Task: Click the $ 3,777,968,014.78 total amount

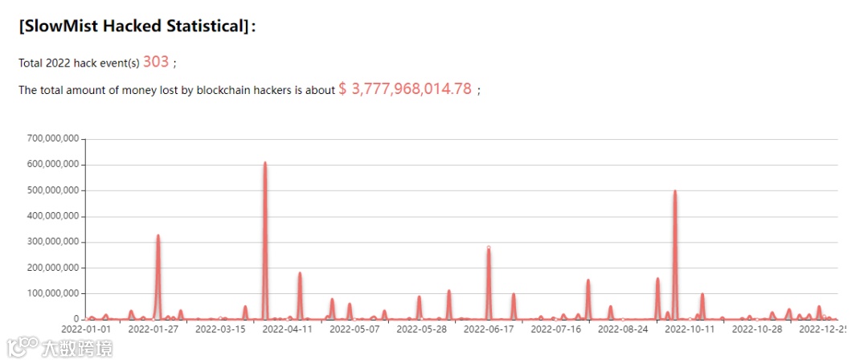Action: [x=405, y=88]
